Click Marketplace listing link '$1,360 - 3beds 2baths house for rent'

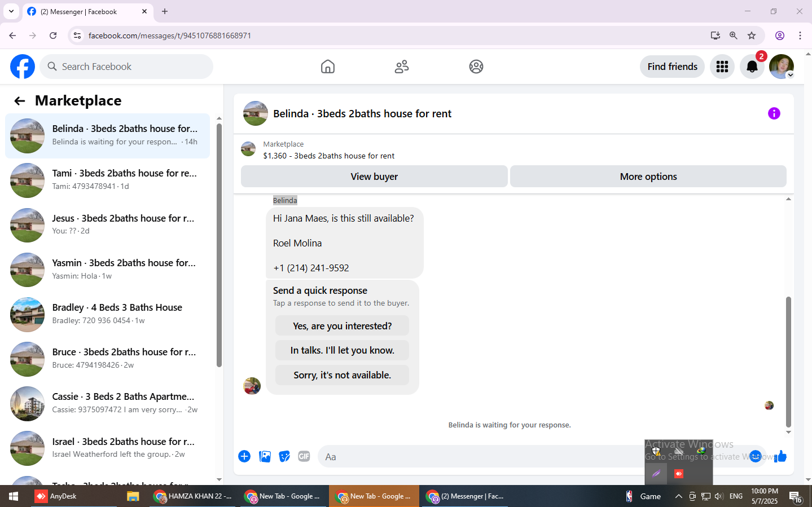tap(329, 156)
